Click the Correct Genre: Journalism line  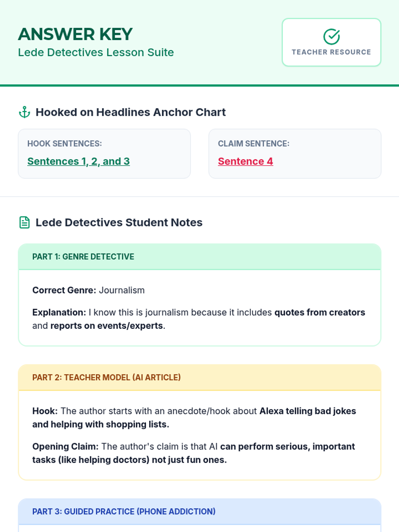(x=88, y=290)
